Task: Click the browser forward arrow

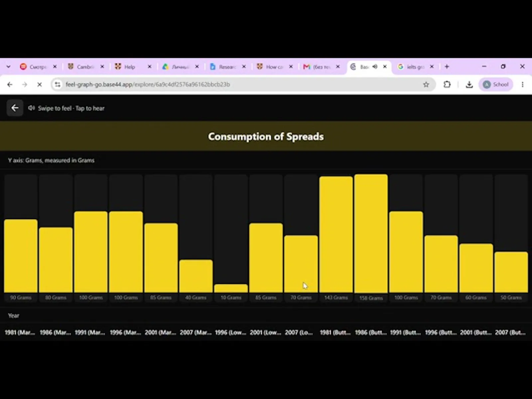Action: pyautogui.click(x=25, y=84)
